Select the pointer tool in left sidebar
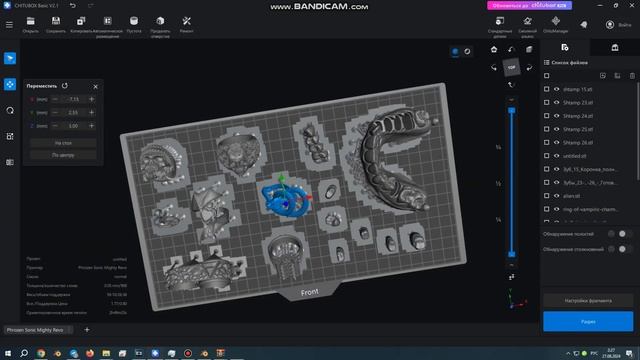 pyautogui.click(x=10, y=58)
